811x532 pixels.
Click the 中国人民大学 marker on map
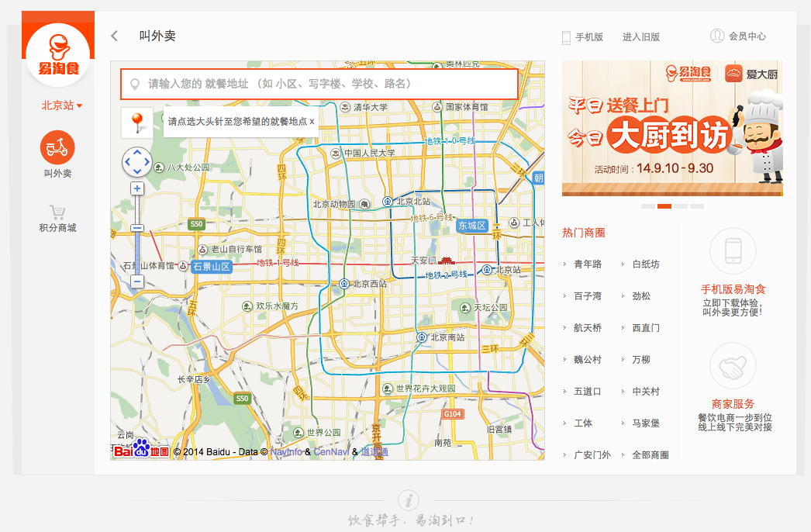coord(336,154)
